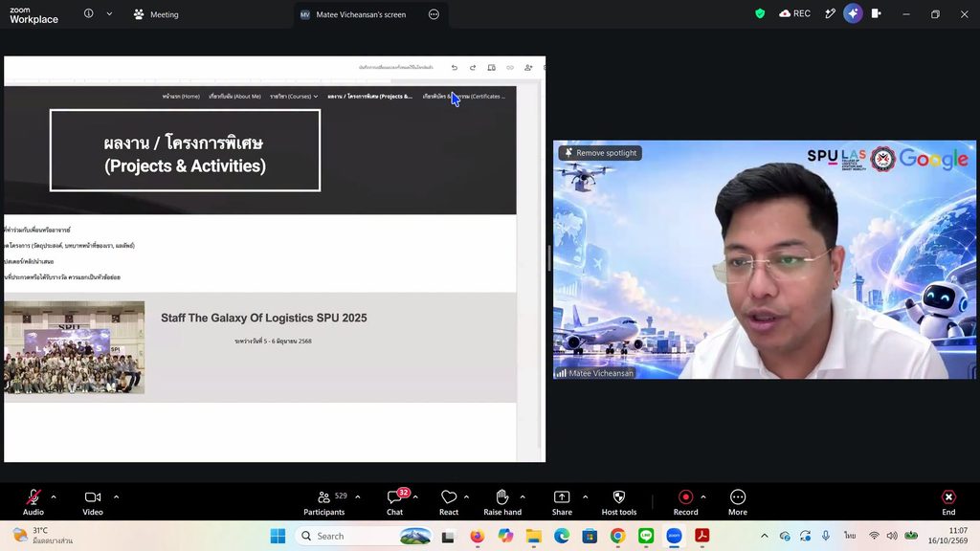The height and width of the screenshot is (551, 980).
Task: Open audio options arrow beside Audio
Action: pyautogui.click(x=54, y=497)
